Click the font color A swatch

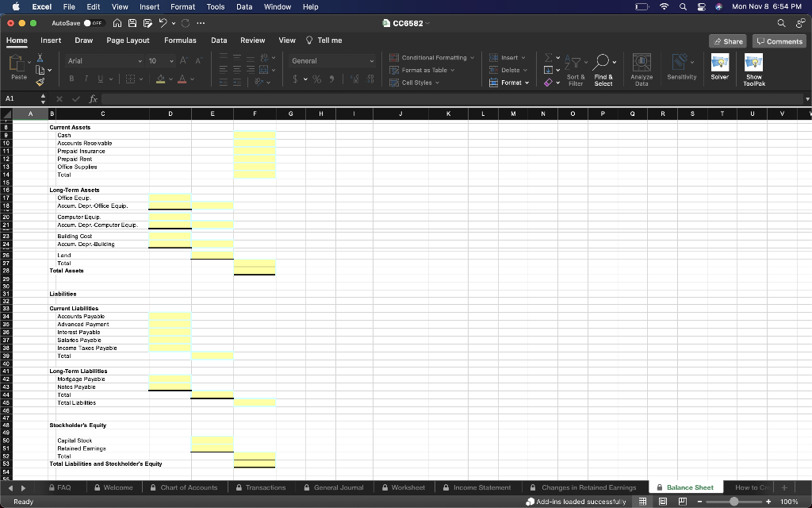182,79
